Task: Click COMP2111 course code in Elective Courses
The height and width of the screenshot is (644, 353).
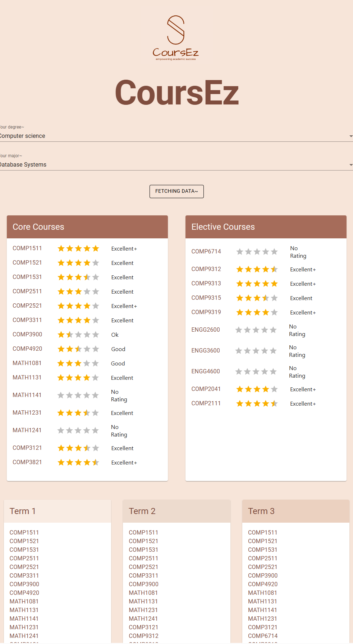Action: click(206, 403)
